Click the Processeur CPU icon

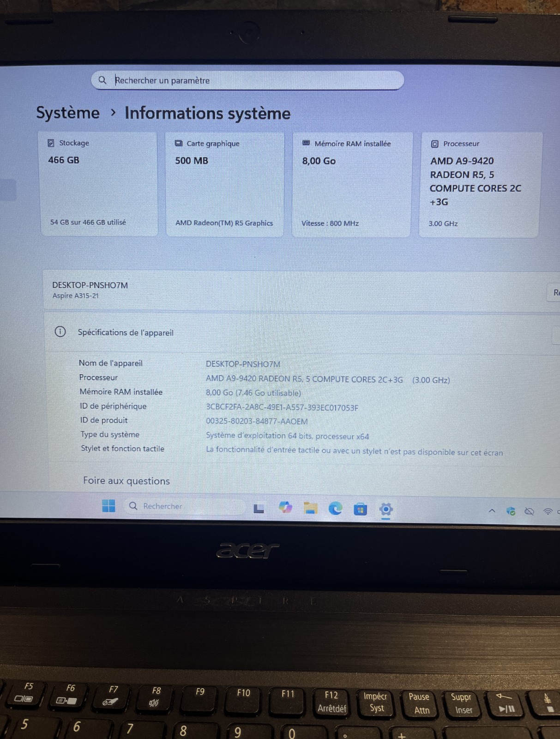pos(434,144)
